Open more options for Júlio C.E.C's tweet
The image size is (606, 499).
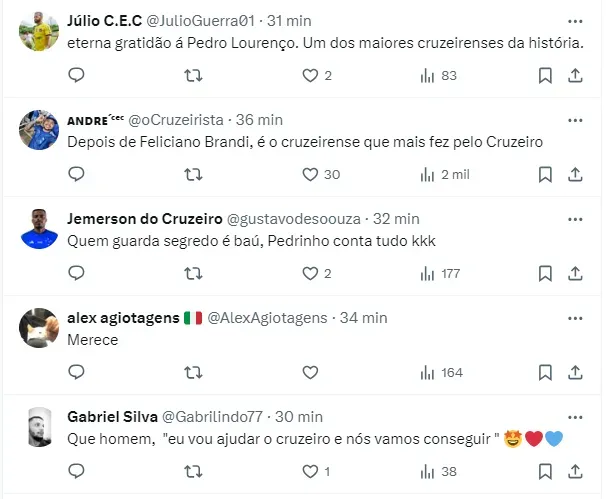[575, 21]
